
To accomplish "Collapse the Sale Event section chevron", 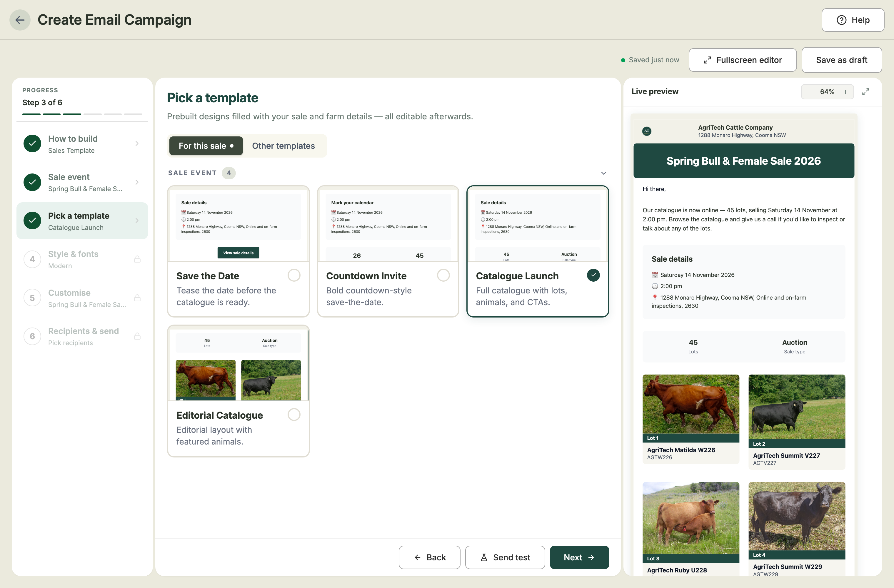I will pyautogui.click(x=604, y=173).
